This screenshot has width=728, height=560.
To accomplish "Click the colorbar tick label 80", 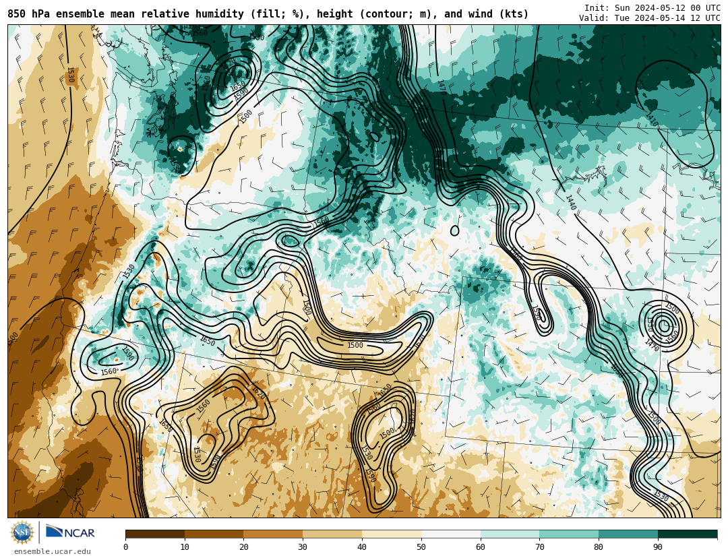I will point(599,547).
